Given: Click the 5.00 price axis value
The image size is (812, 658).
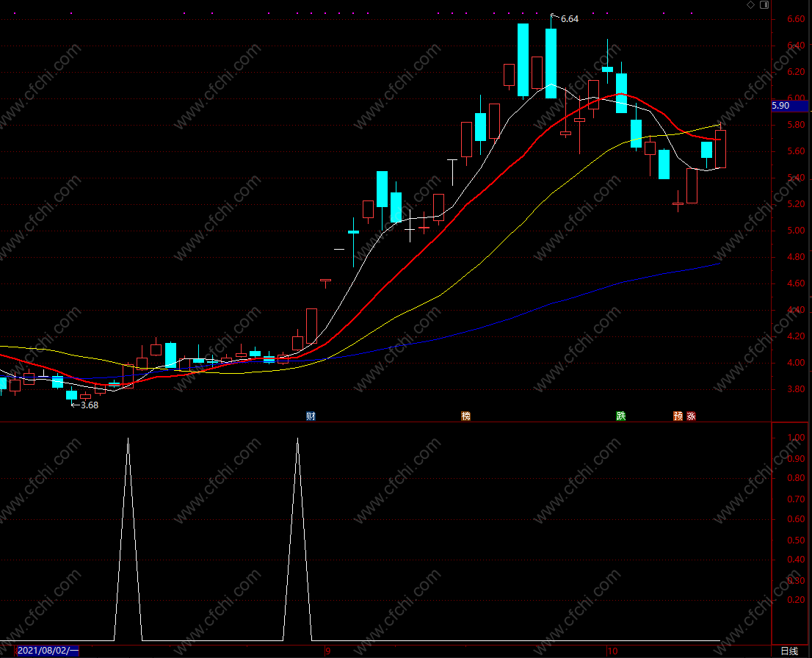Looking at the screenshot, I should (796, 231).
